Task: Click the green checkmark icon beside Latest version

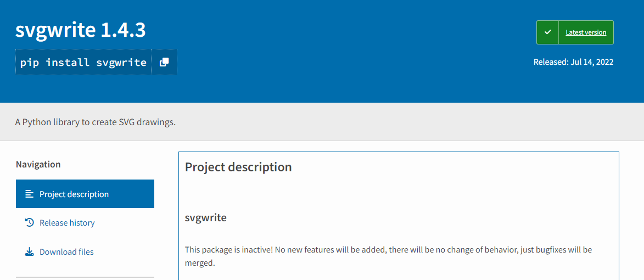Action: 547,32
